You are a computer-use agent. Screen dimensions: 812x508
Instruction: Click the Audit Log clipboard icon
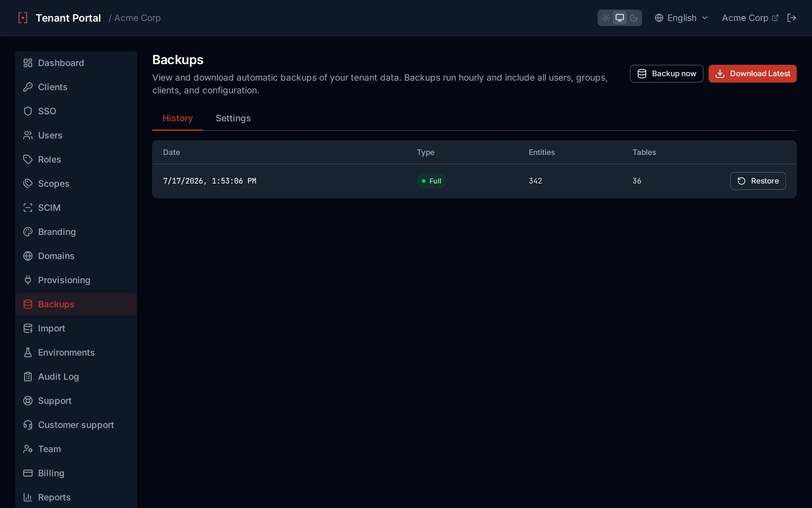28,377
